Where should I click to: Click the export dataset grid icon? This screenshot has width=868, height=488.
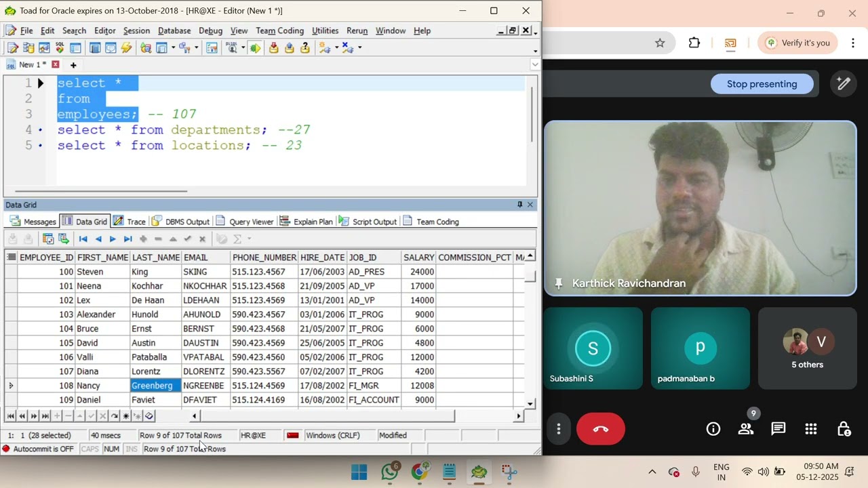pyautogui.click(x=64, y=239)
